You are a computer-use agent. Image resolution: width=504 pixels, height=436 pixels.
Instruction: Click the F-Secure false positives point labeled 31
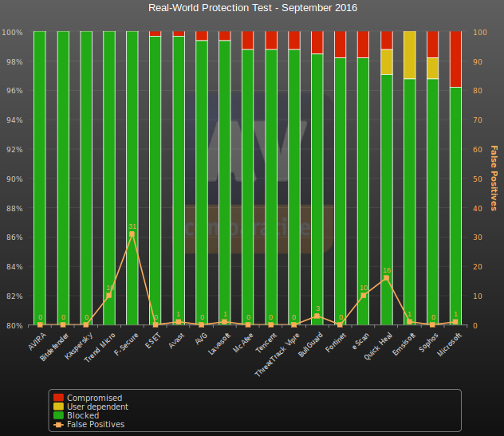click(132, 234)
